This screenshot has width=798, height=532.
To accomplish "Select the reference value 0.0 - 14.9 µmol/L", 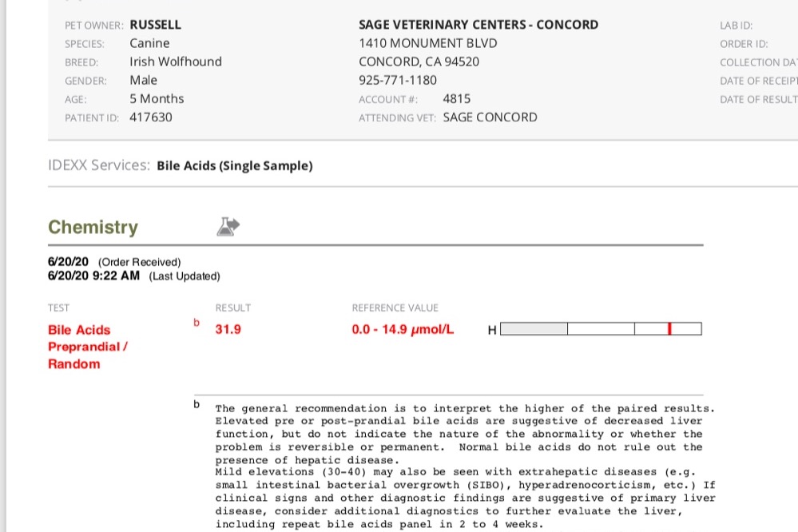I will point(403,329).
